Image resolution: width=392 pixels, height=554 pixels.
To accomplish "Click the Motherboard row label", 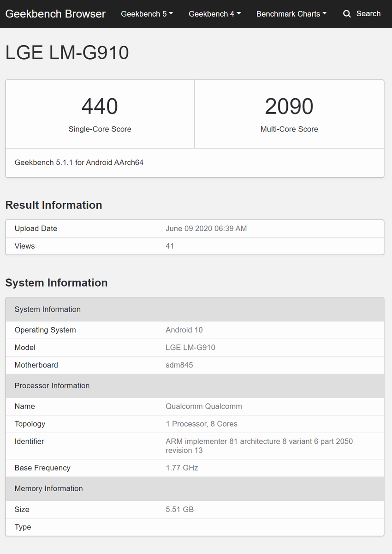I will pyautogui.click(x=36, y=365).
